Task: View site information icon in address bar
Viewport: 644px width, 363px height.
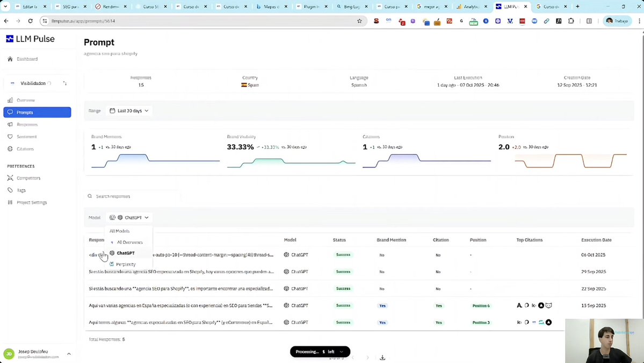Action: 45,21
